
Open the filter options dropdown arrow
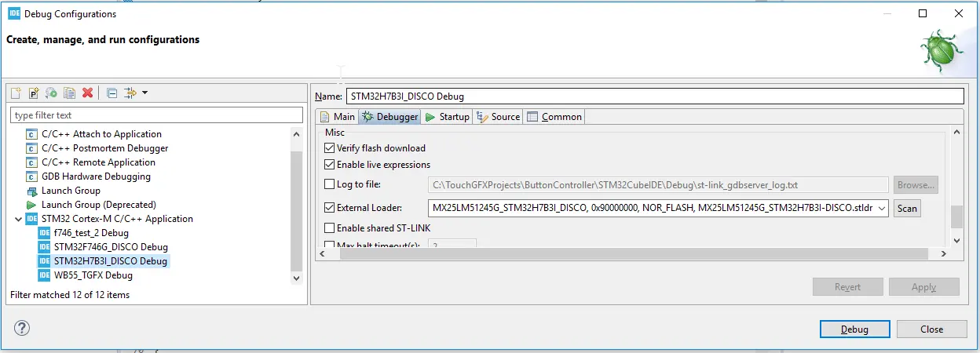[145, 93]
